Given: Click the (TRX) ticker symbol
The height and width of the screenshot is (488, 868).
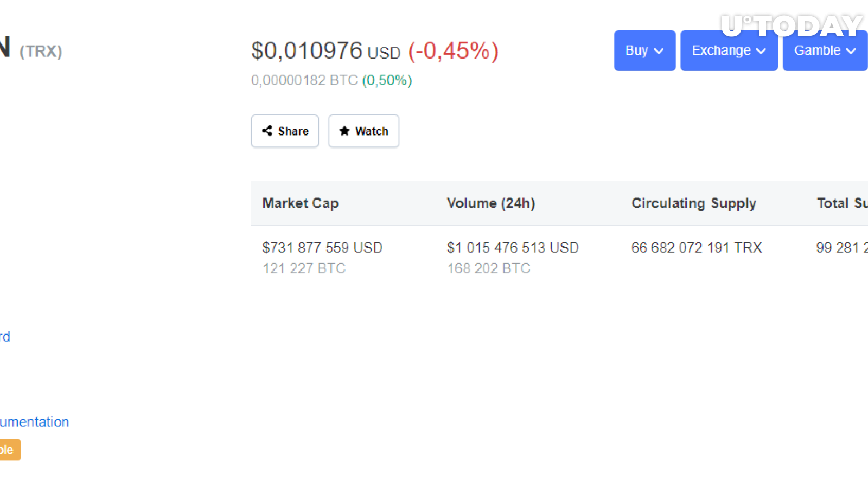Looking at the screenshot, I should tap(41, 52).
